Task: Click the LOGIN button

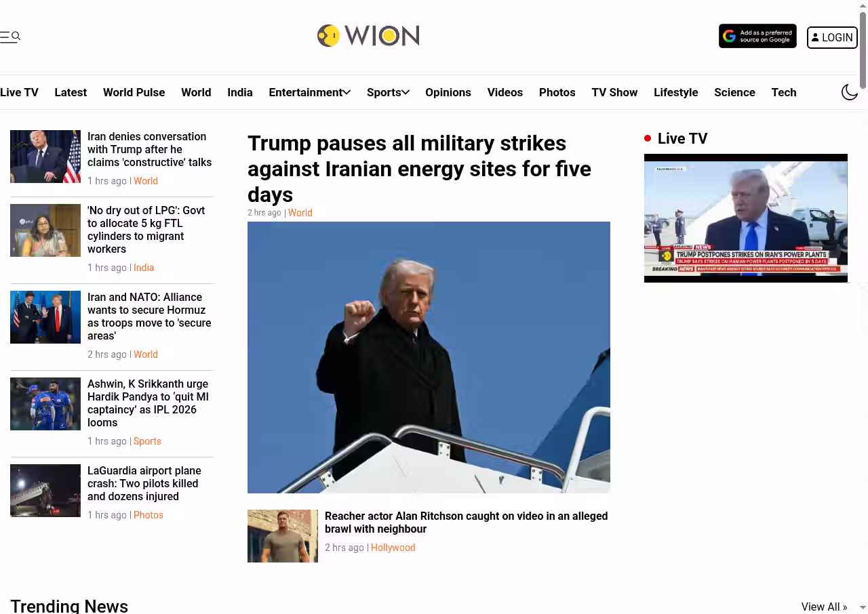Action: (832, 37)
